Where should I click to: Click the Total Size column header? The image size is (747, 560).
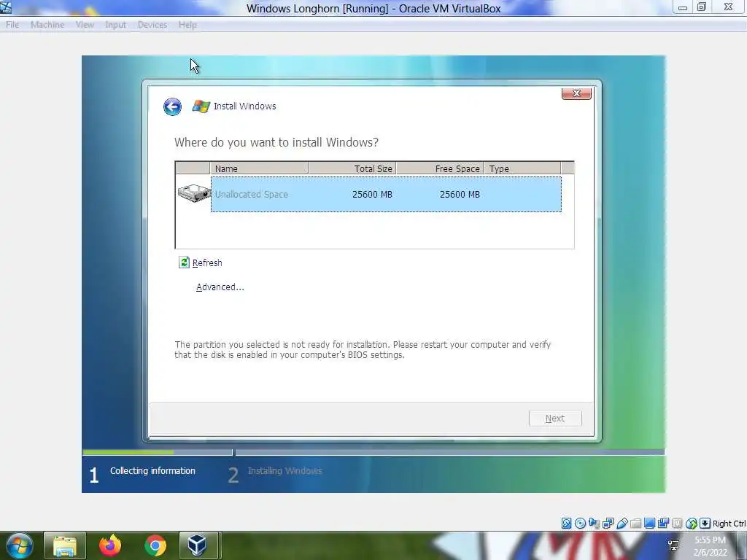point(352,168)
